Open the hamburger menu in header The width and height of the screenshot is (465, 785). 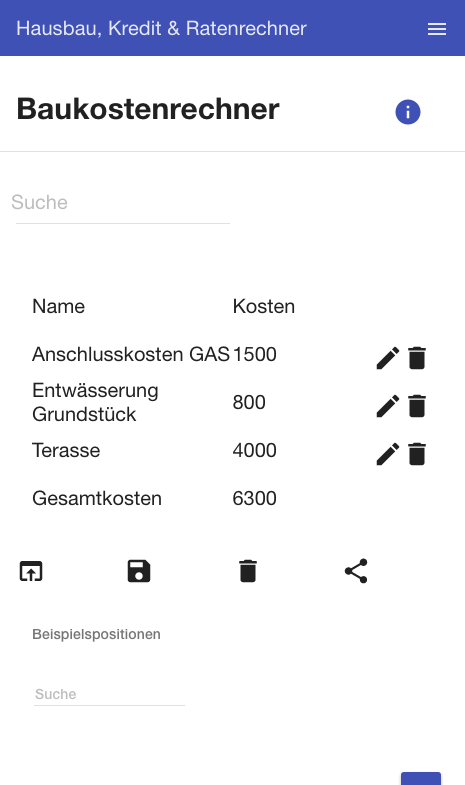pos(436,29)
